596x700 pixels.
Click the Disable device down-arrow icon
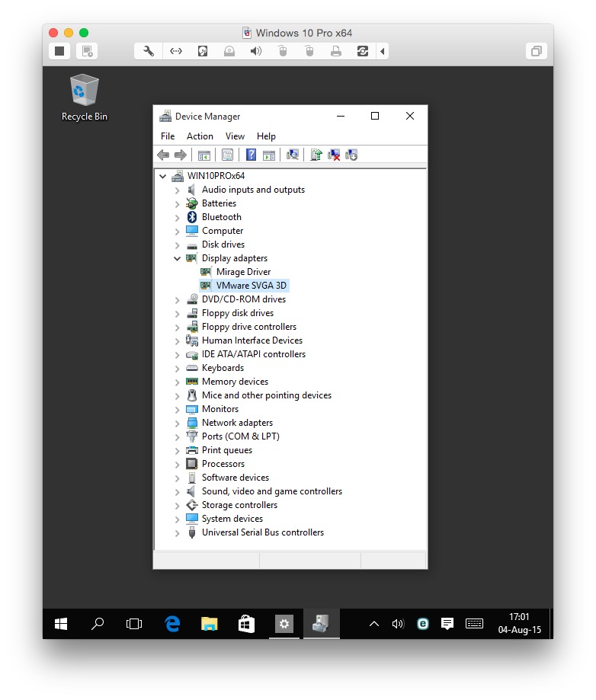(351, 155)
